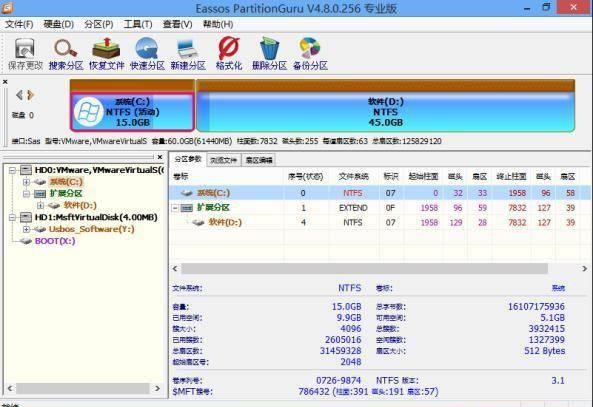The width and height of the screenshot is (593, 407).
Task: Click the used space value 9.9GB
Action: (349, 318)
